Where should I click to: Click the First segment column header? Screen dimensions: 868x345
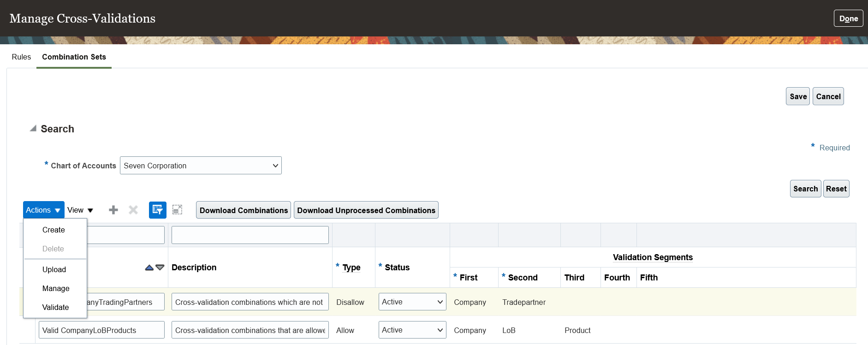[469, 278]
